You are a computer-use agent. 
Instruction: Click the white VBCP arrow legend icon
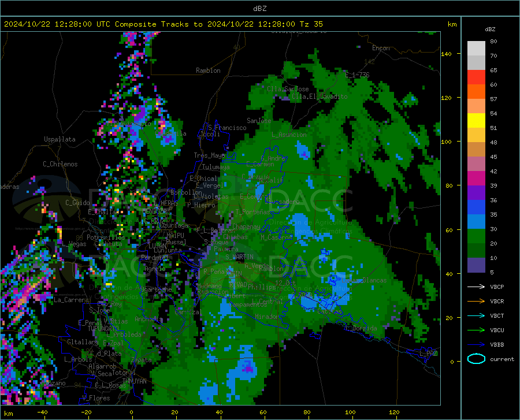tap(476, 287)
